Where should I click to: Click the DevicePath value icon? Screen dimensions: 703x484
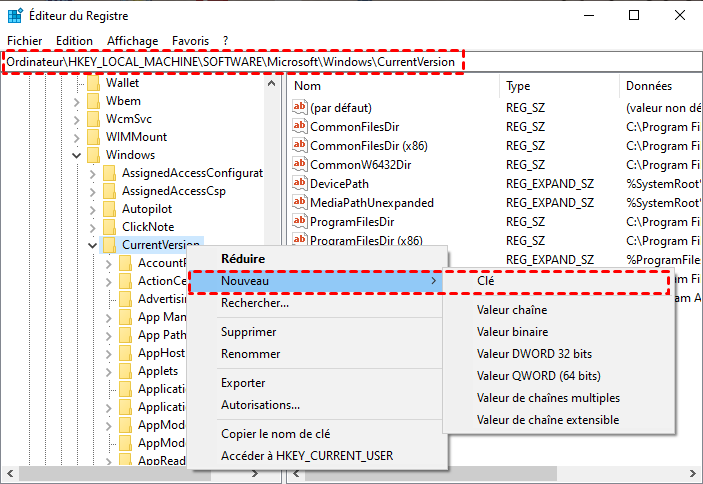point(299,184)
